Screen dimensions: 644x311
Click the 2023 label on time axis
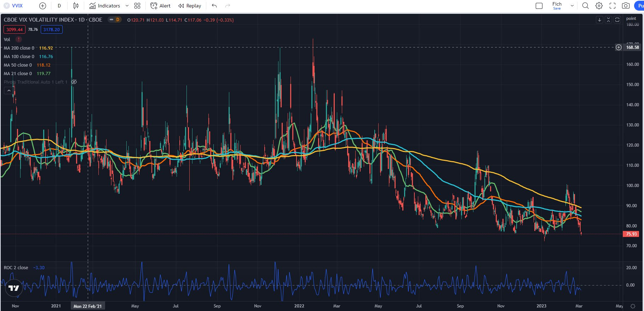pyautogui.click(x=541, y=306)
